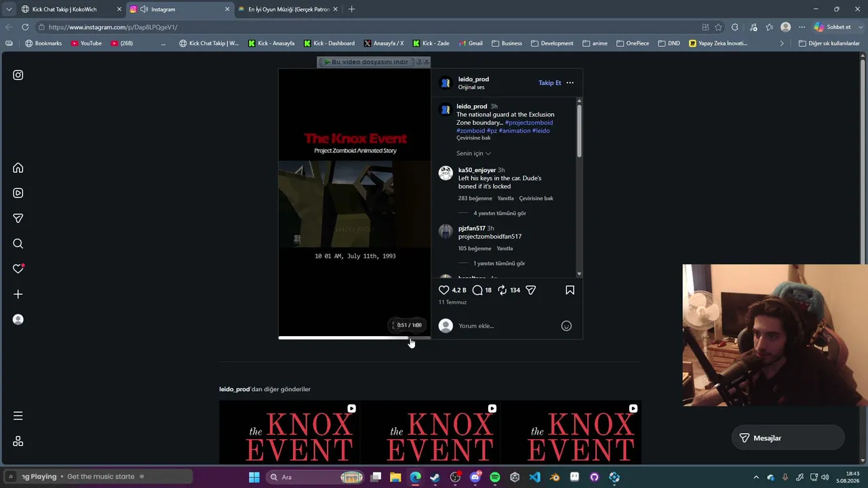Switch to the En İyi Oyun Müziği tab
The image size is (868, 488).
[288, 9]
